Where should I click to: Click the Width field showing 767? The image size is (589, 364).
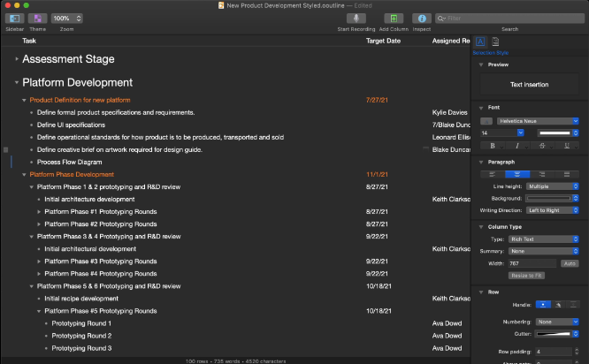532,263
